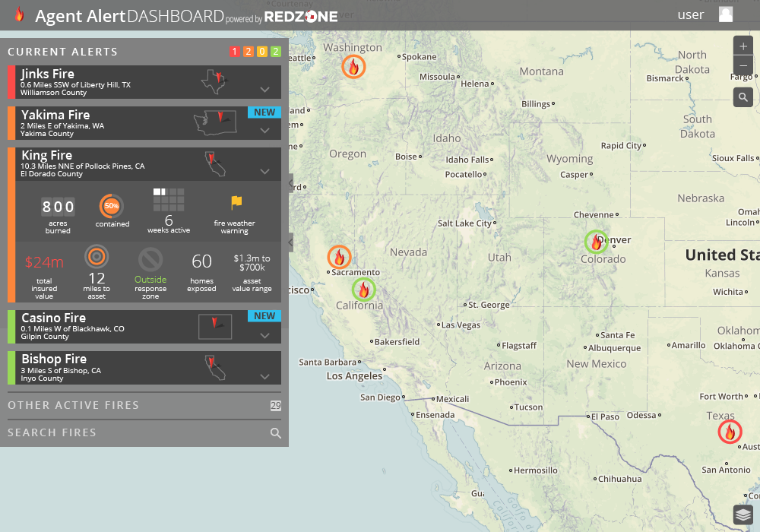Click the California state icon on Bishop Fire

tap(215, 368)
